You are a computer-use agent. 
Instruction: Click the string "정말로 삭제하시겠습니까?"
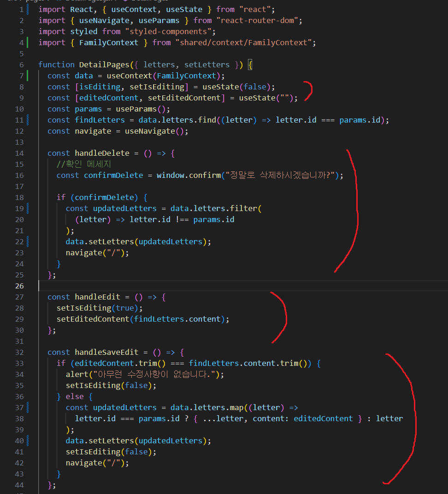point(280,175)
